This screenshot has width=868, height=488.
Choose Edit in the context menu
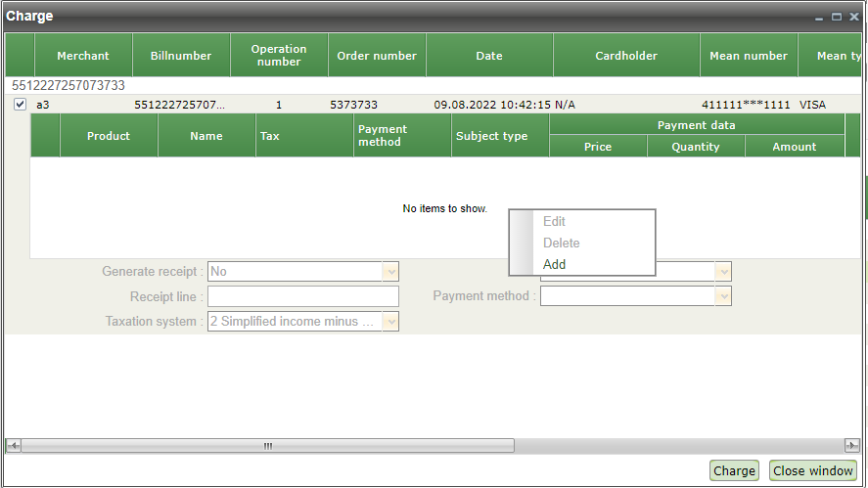pos(554,221)
